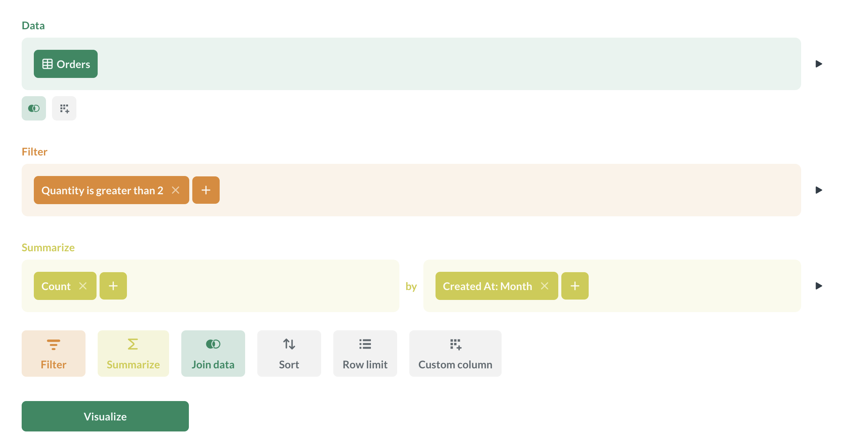868x444 pixels.
Task: Preview the Data step results
Action: point(819,64)
